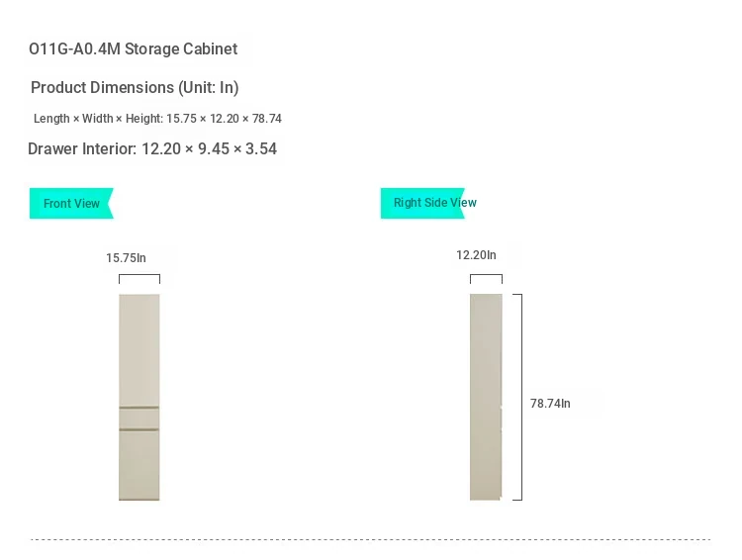The width and height of the screenshot is (742, 560).
Task: Click the width bracket above front cabinet
Action: coord(139,279)
